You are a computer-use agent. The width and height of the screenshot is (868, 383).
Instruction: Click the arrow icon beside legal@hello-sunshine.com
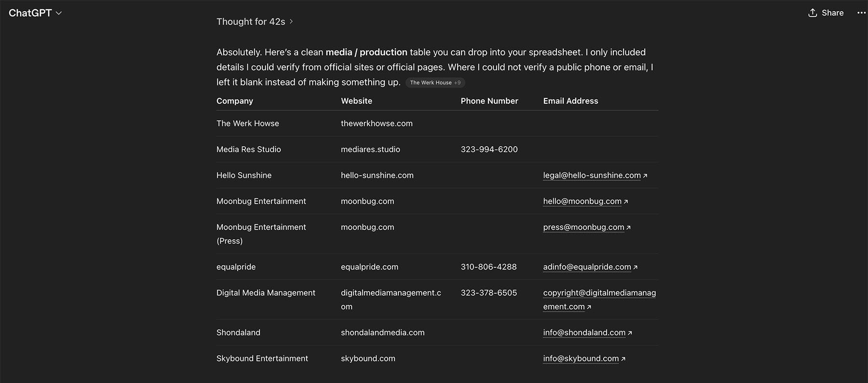[645, 176]
